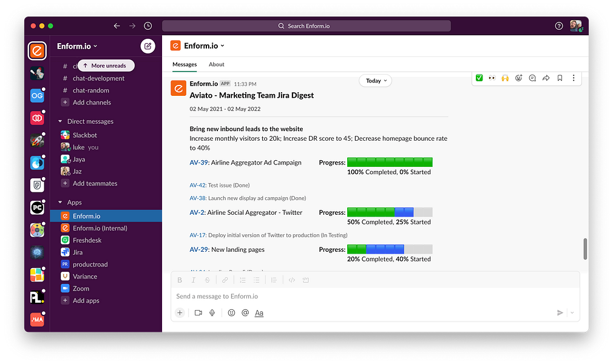Open the Enform.io workspace menu in sidebar

[x=77, y=46]
